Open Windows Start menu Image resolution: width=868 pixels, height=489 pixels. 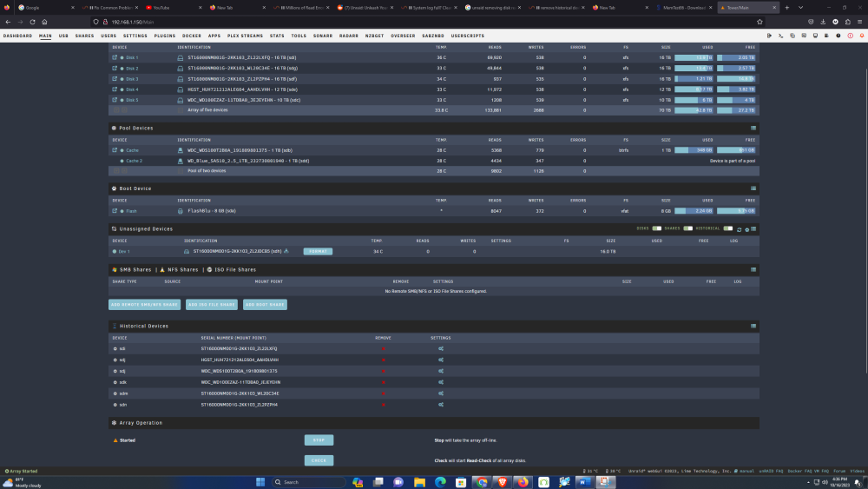click(x=260, y=482)
